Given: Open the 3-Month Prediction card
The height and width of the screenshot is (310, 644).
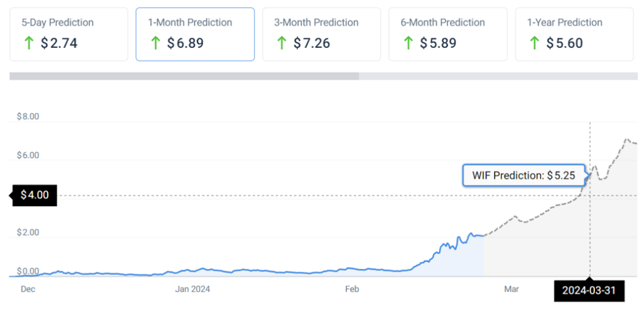Looking at the screenshot, I should tap(321, 34).
